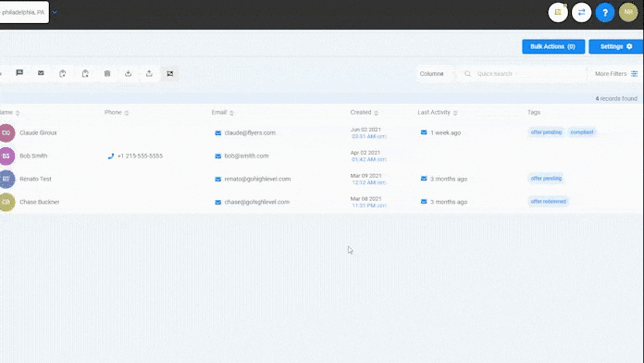Click the RT avatar of Renato Test
The width and height of the screenshot is (644, 363).
6,179
